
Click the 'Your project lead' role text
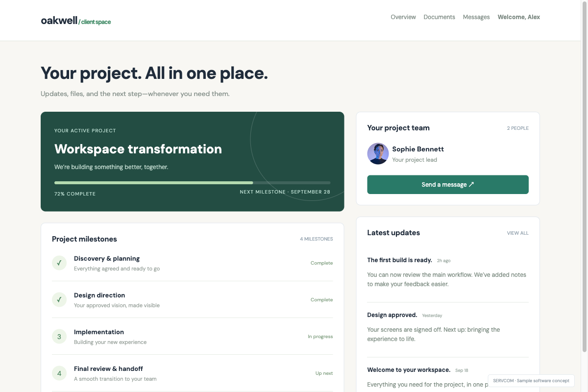coord(415,160)
